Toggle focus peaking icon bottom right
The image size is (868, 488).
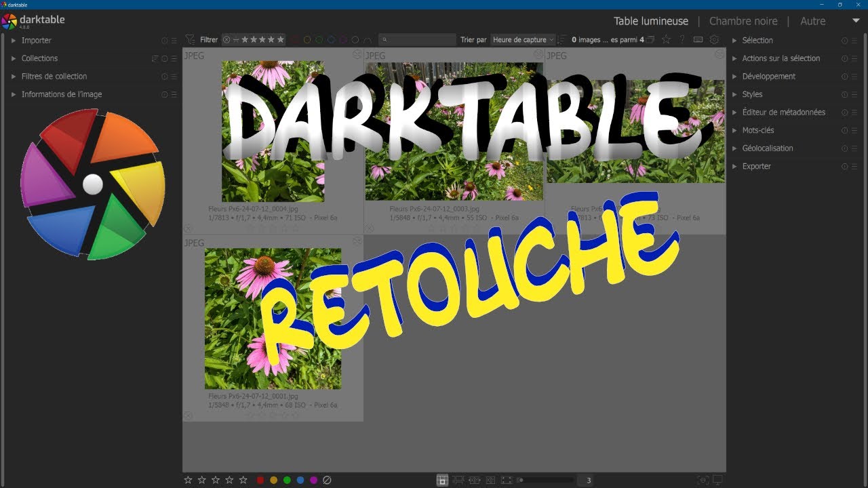703,481
